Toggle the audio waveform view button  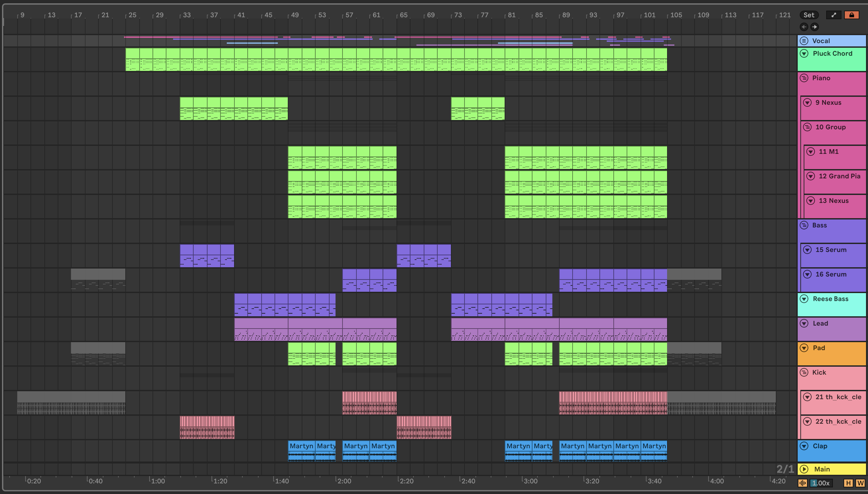click(803, 483)
